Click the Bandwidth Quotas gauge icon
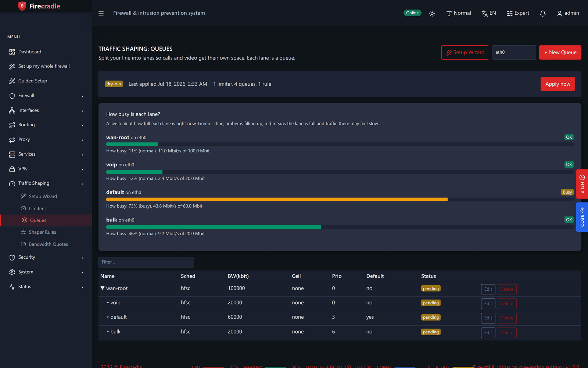 24,244
